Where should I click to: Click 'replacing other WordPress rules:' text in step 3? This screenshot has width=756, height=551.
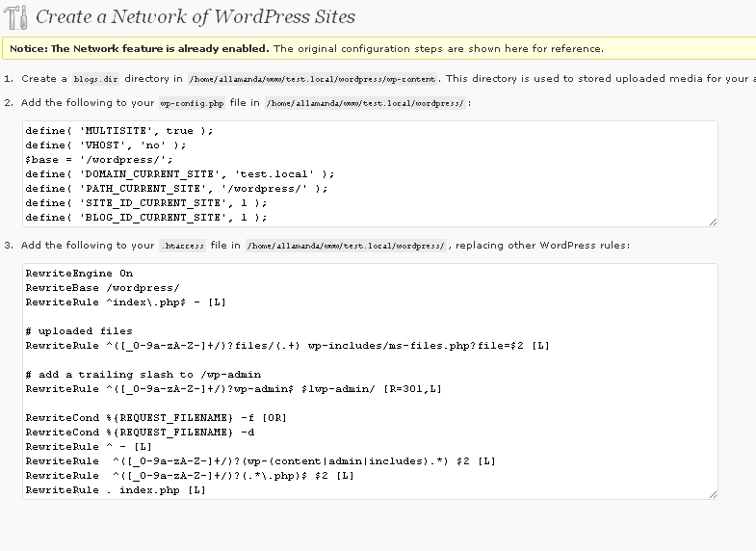(542, 246)
